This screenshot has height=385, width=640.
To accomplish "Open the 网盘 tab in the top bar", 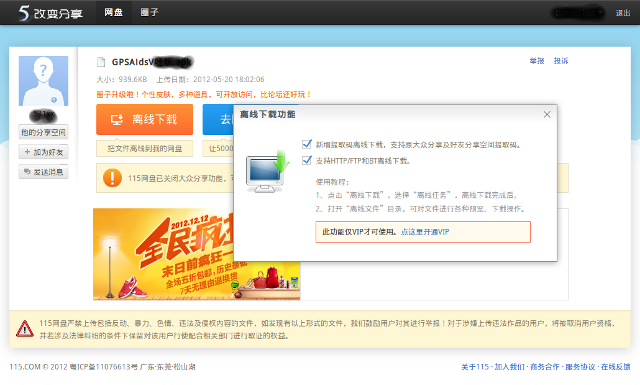I will 113,12.
